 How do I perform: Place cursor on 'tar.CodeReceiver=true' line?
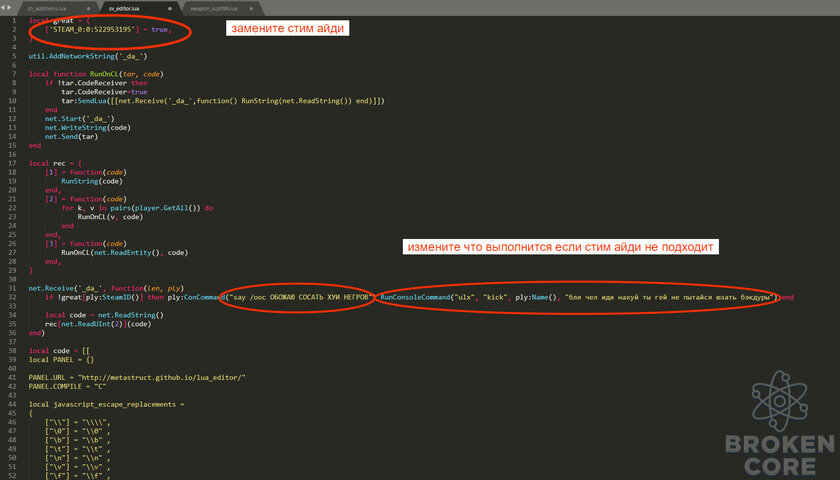point(104,92)
